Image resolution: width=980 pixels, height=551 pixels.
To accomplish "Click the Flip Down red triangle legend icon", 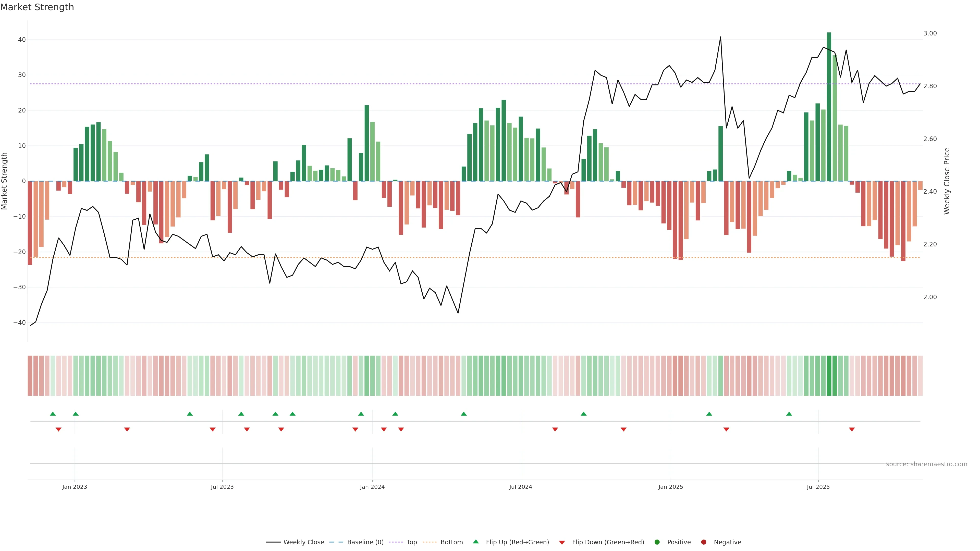I will (562, 542).
